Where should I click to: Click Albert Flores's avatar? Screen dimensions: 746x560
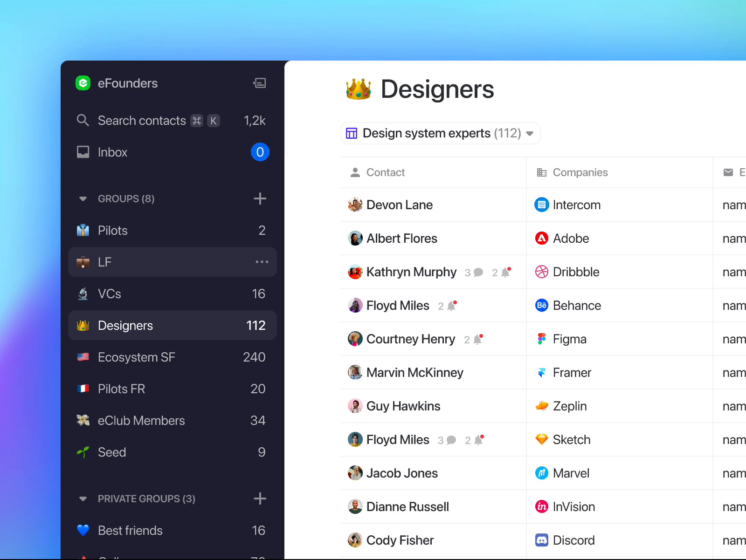coord(355,238)
